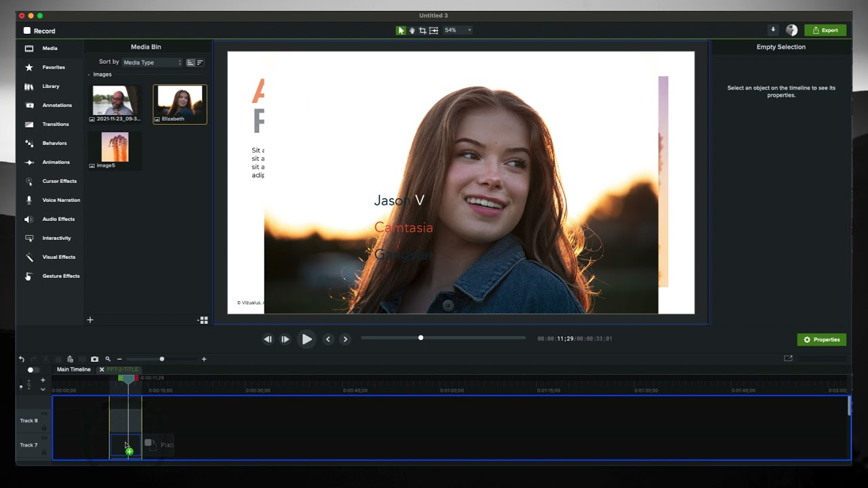Click the camera snapshot icon in timeline toolbar
Image resolution: width=868 pixels, height=488 pixels.
(94, 359)
